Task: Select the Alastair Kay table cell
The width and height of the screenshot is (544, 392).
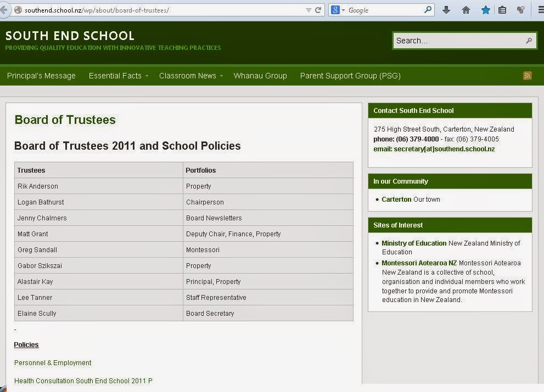Action: click(x=98, y=282)
